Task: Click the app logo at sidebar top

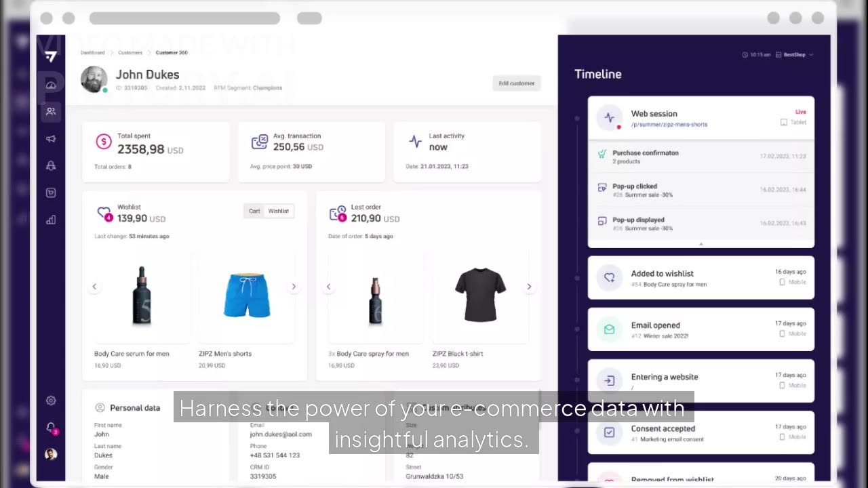Action: click(51, 57)
